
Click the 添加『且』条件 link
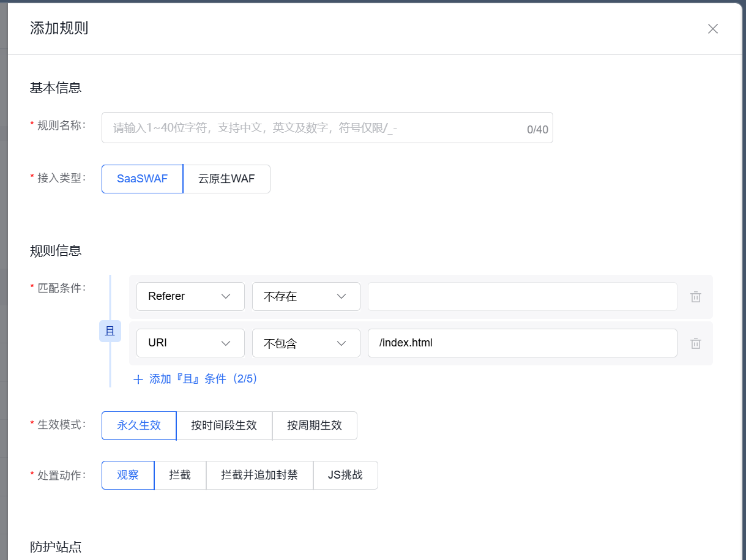[190, 379]
